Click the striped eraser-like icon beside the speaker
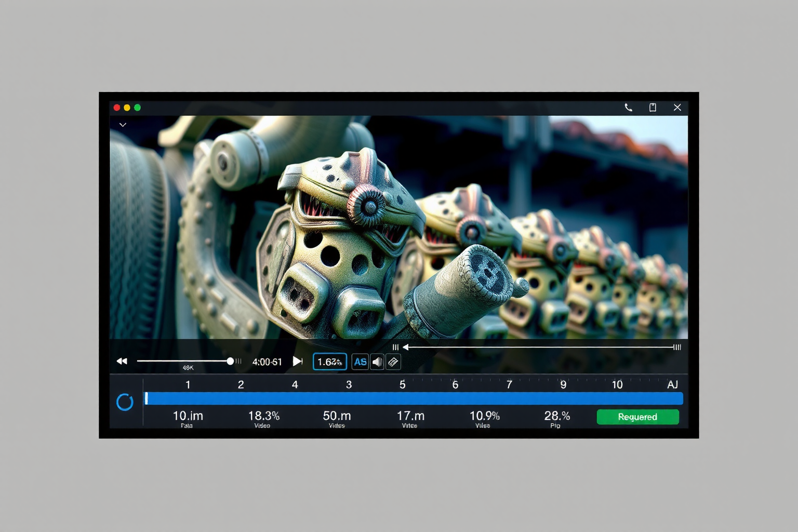This screenshot has width=798, height=532. (x=393, y=362)
